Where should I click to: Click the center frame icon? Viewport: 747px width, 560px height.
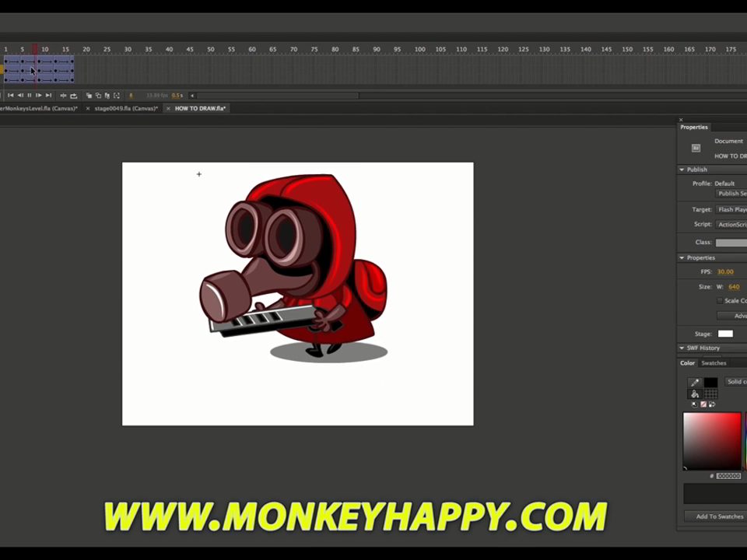point(63,96)
